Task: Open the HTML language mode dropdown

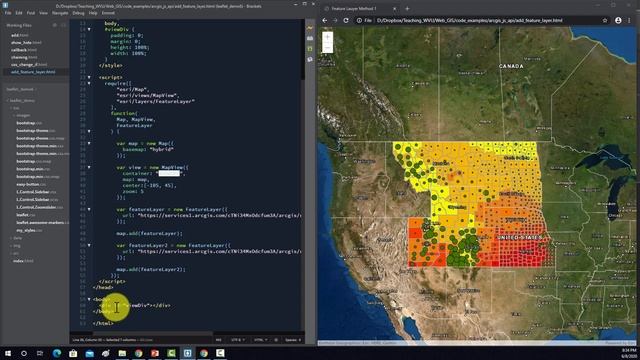Action: point(261,340)
